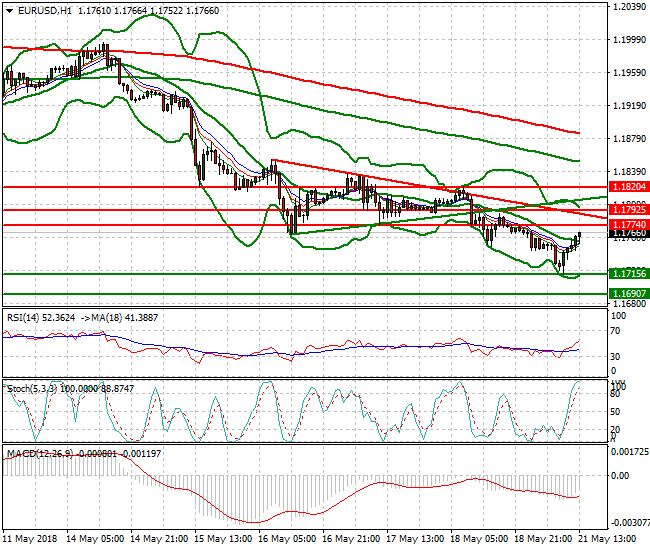Screen dimensions: 650x550
Task: Open the EURUSD,H1 chart menu triangle
Action: pyautogui.click(x=9, y=11)
